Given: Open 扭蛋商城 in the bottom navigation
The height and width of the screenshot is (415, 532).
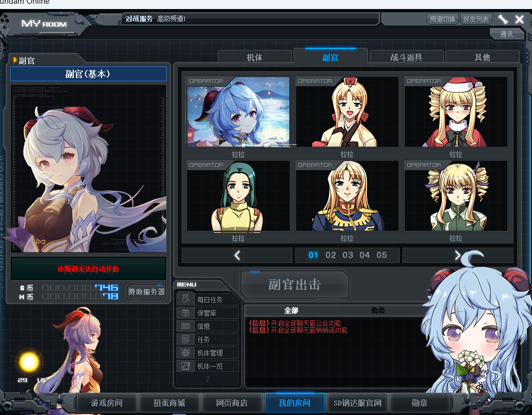Looking at the screenshot, I should coord(169,403).
